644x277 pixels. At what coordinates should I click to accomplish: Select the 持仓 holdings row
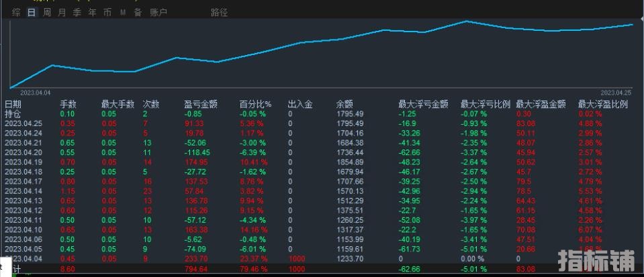coord(322,113)
